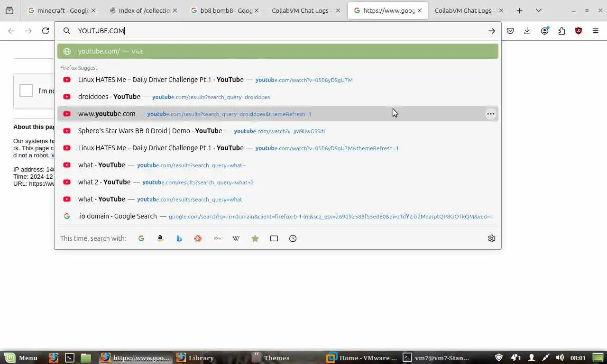Image resolution: width=607 pixels, height=364 pixels.
Task: Close the minecraft Google tab
Action: coord(93,10)
